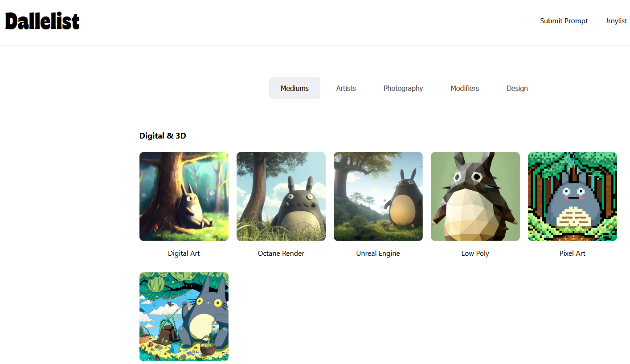The image size is (630, 364).
Task: Choose the Unreal Engine thumbnail image
Action: point(378,196)
